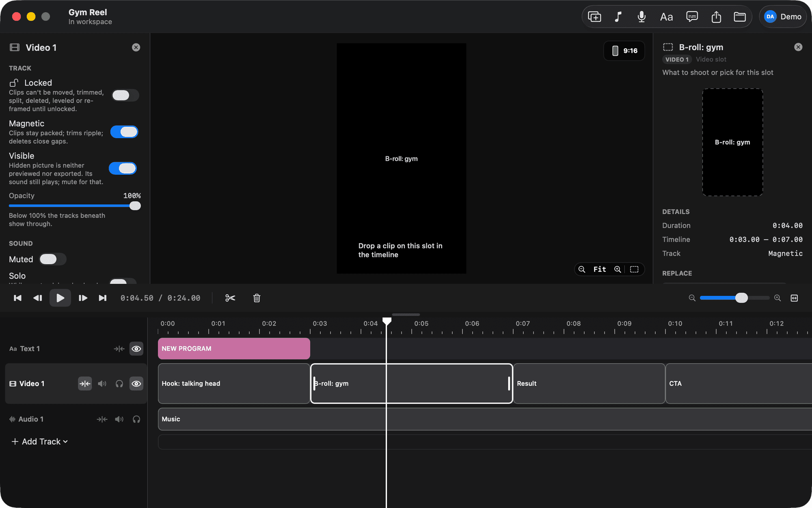Click the scissors split tool
This screenshot has height=508, width=812.
230,298
